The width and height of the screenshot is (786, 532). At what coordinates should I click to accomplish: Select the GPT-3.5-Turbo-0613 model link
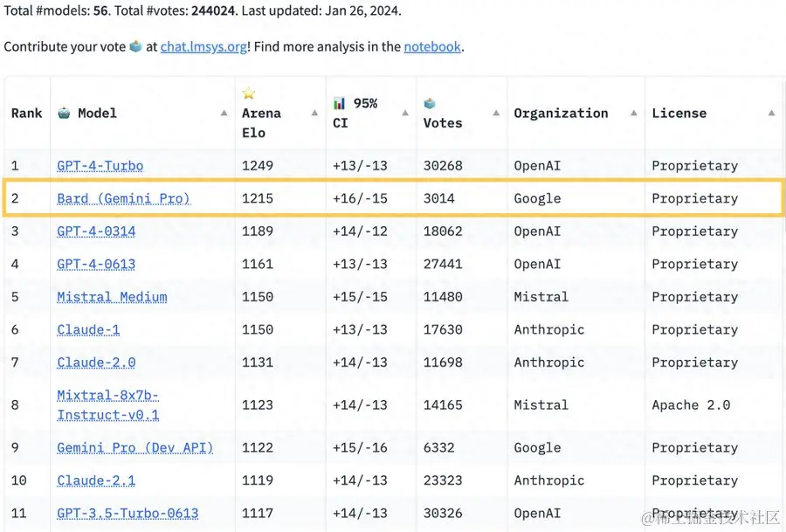pyautogui.click(x=128, y=514)
